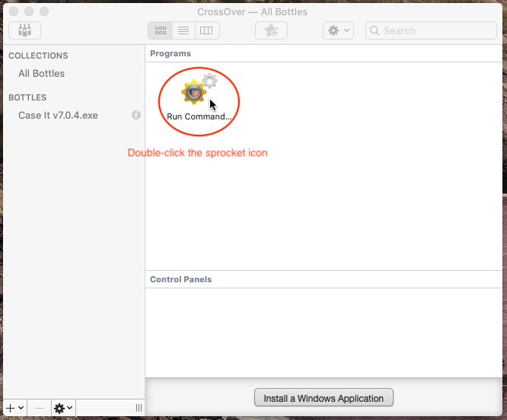Select the Run Command program icon
Viewport: 507px width, 420px height.
coord(199,97)
